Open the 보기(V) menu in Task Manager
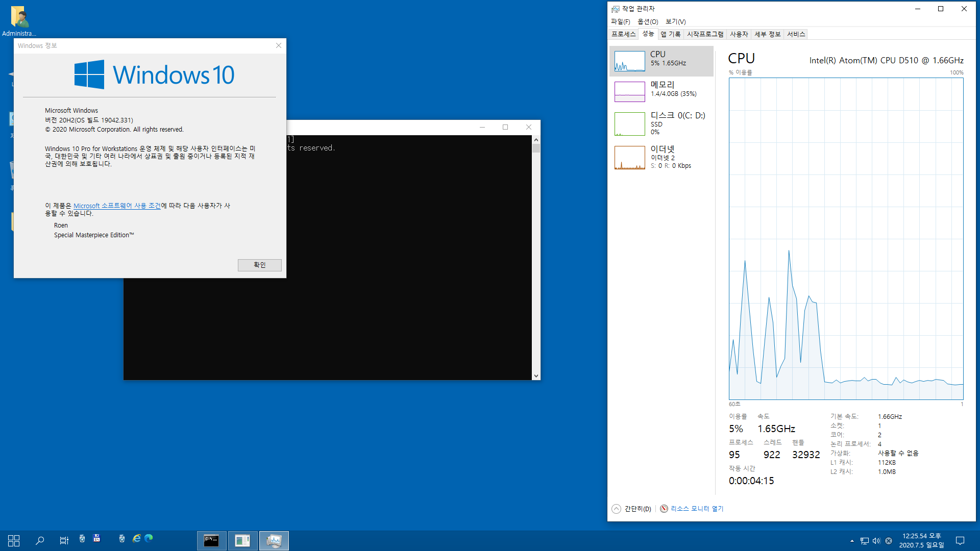The height and width of the screenshot is (551, 980). [x=675, y=21]
